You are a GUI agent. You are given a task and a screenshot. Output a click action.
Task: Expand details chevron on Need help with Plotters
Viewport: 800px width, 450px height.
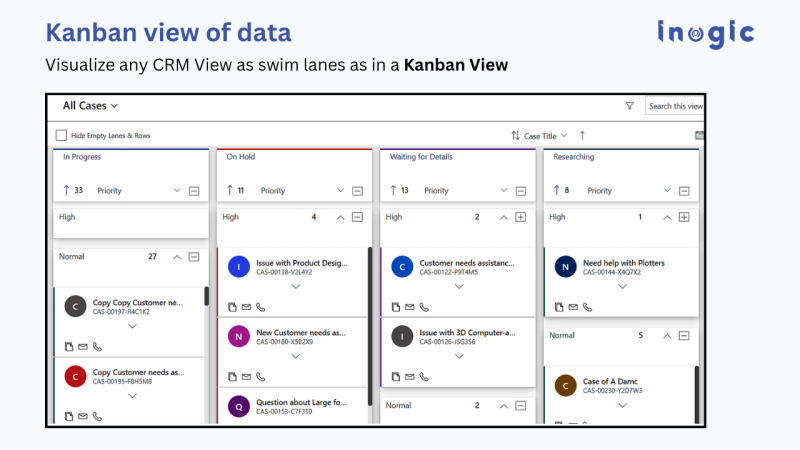click(622, 286)
